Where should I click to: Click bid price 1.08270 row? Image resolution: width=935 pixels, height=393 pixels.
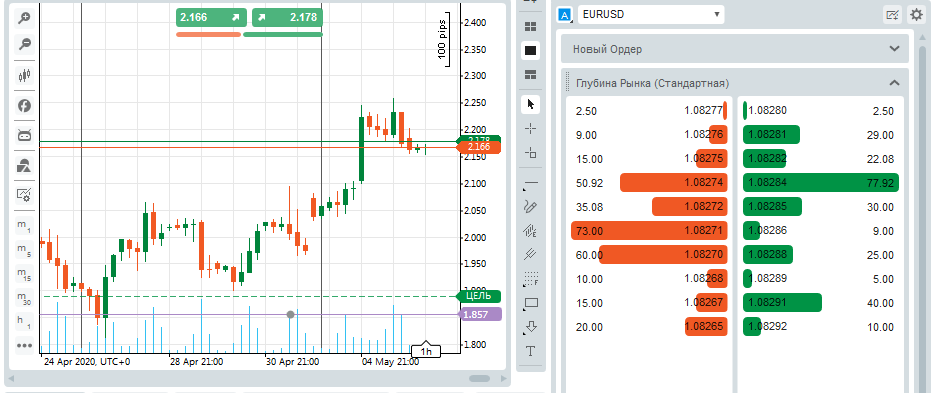point(648,255)
